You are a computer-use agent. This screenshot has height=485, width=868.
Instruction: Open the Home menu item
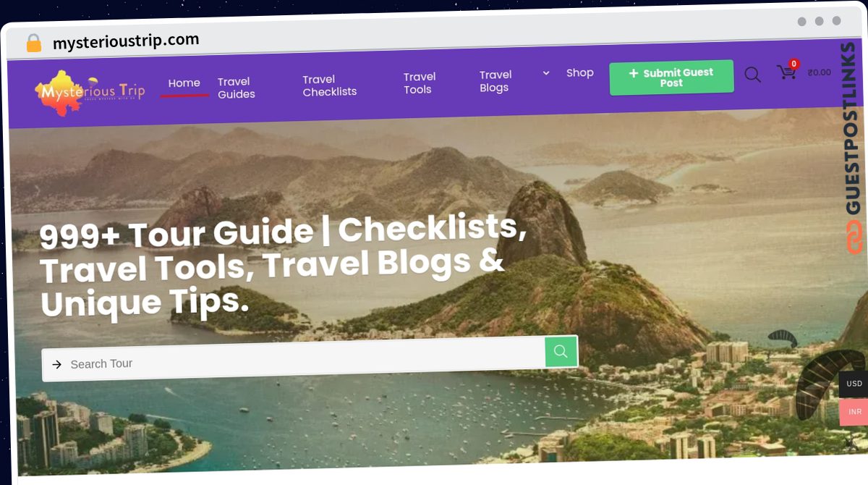click(x=184, y=83)
